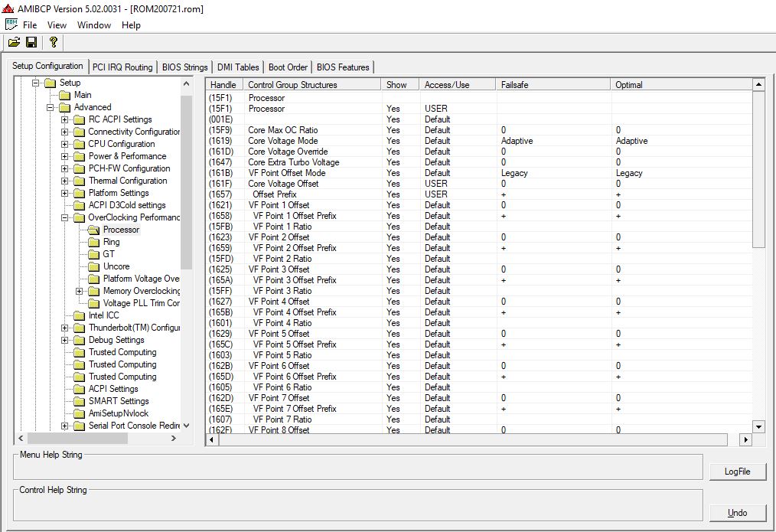The height and width of the screenshot is (532, 776).
Task: Open the View menu
Action: point(57,24)
